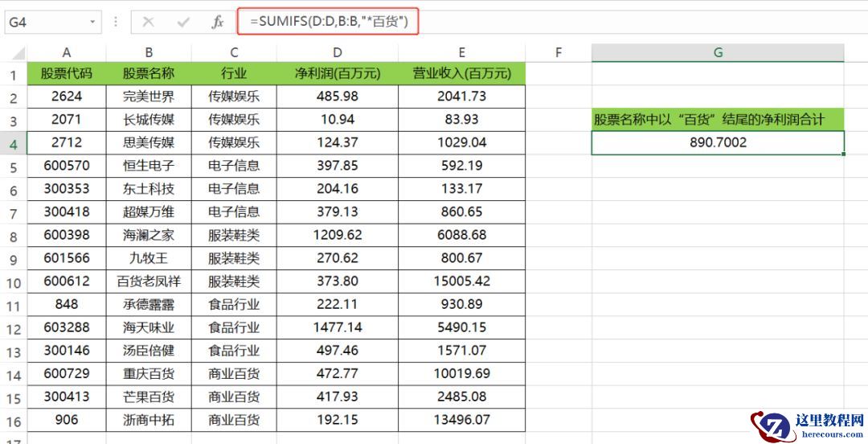Image resolution: width=868 pixels, height=444 pixels.
Task: Click net profit cell 472.77
Action: click(x=338, y=373)
